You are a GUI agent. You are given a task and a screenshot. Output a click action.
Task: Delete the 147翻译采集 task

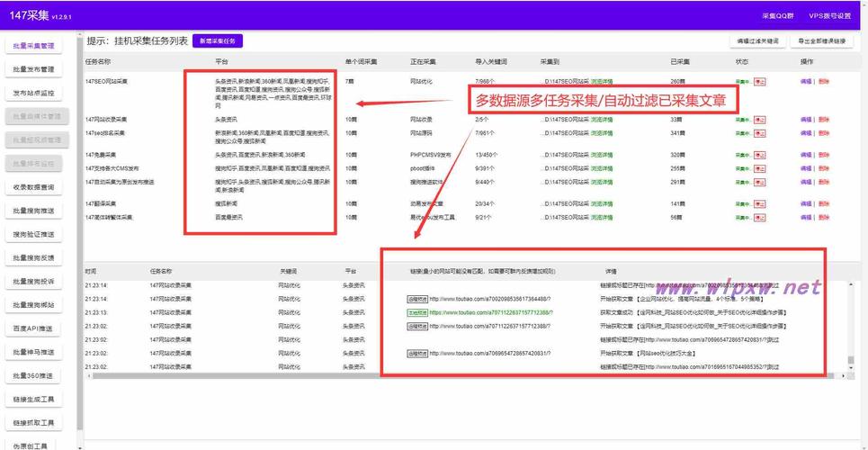coord(824,204)
